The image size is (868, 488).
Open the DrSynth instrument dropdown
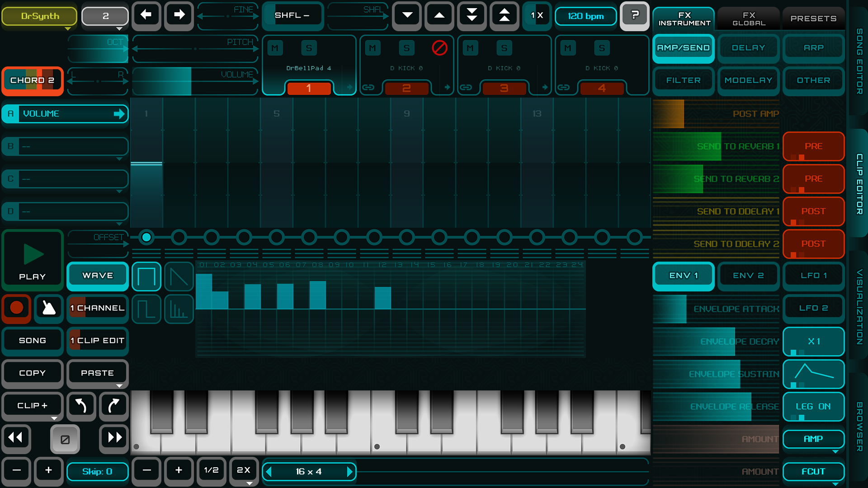pos(40,16)
